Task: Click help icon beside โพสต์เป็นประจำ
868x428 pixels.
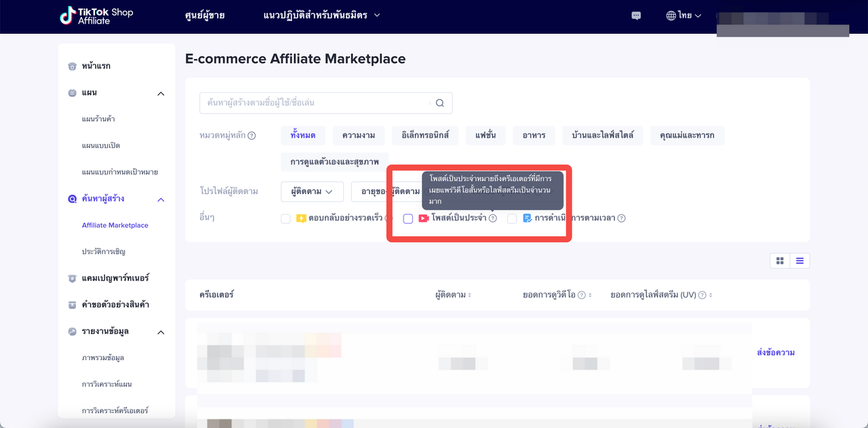Action: coord(493,218)
